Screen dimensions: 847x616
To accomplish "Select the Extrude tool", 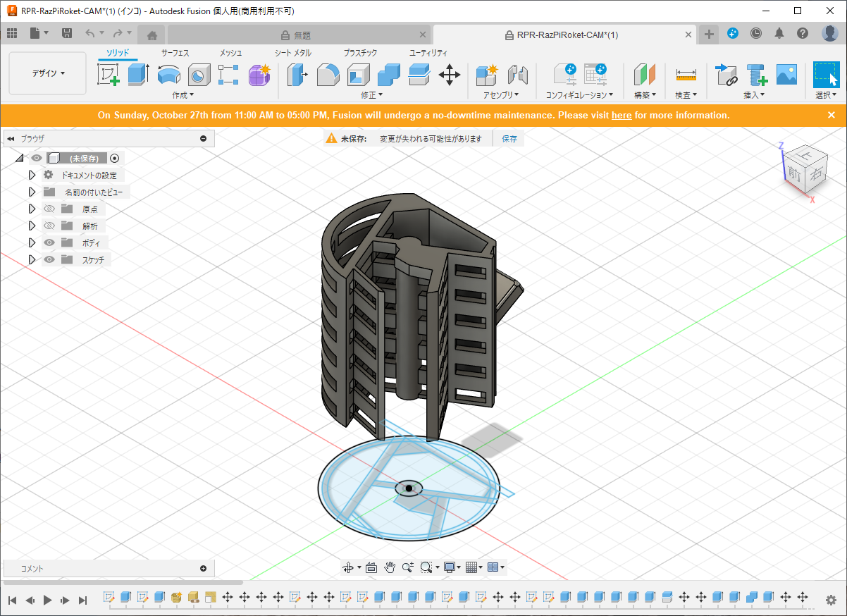I will [x=138, y=74].
